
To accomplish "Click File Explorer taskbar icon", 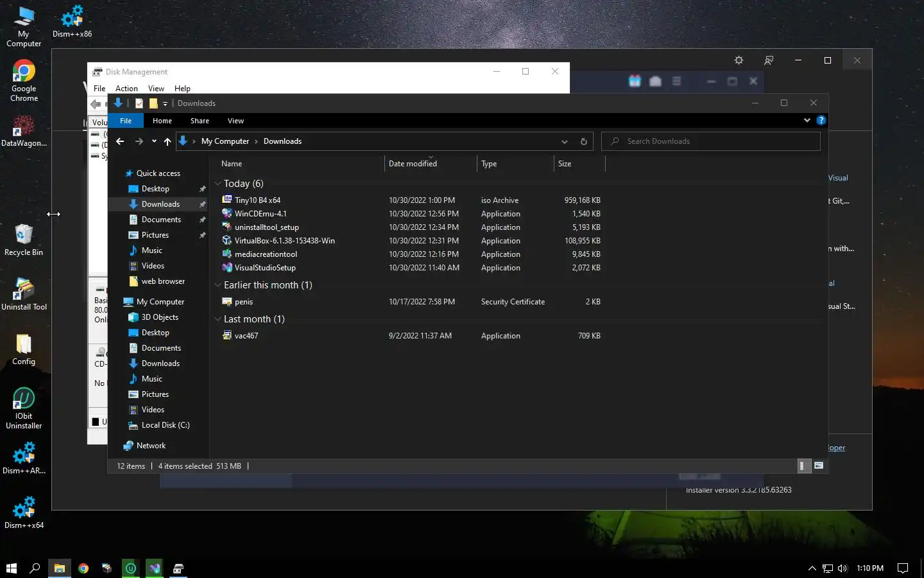I will (59, 568).
